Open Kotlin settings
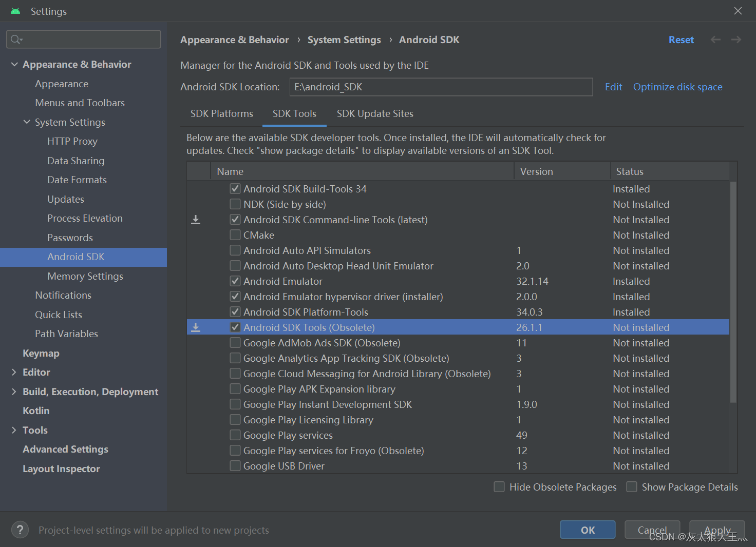The width and height of the screenshot is (756, 547). (x=36, y=411)
